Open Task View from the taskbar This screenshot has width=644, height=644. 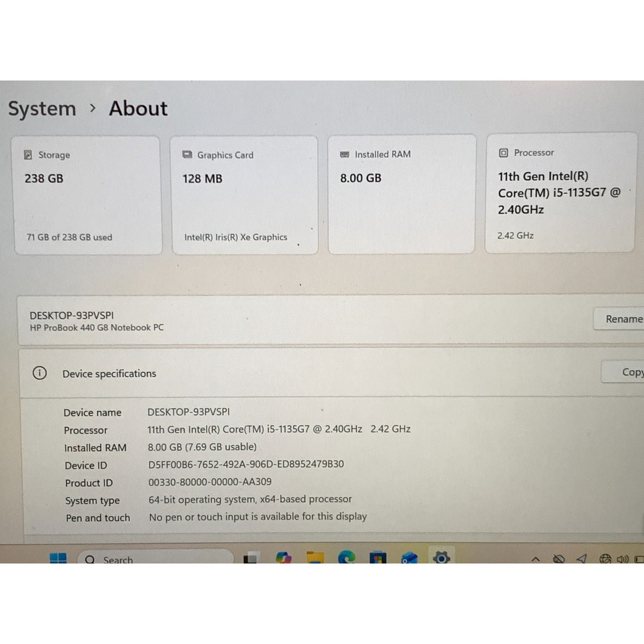click(x=251, y=558)
